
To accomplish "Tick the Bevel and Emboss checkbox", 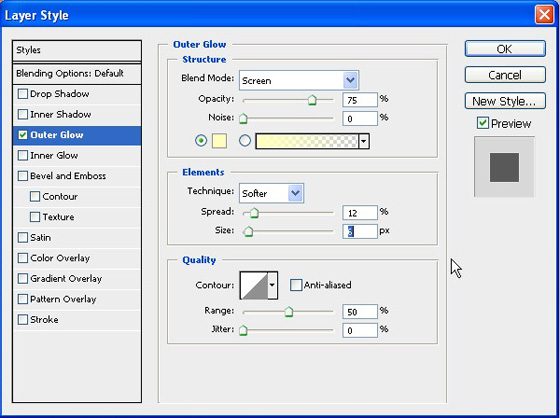I will pyautogui.click(x=23, y=176).
